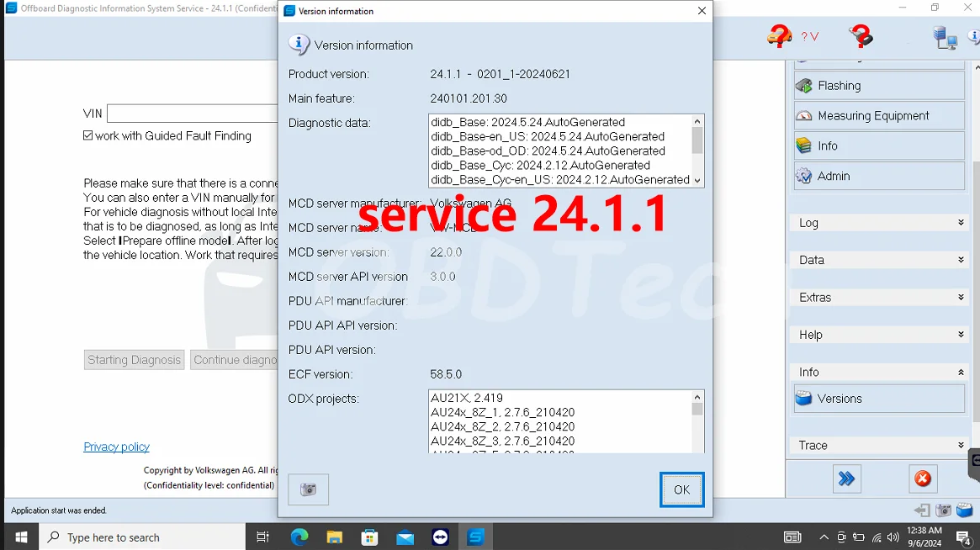Click the camera screenshot button in dialog
980x550 pixels.
308,489
